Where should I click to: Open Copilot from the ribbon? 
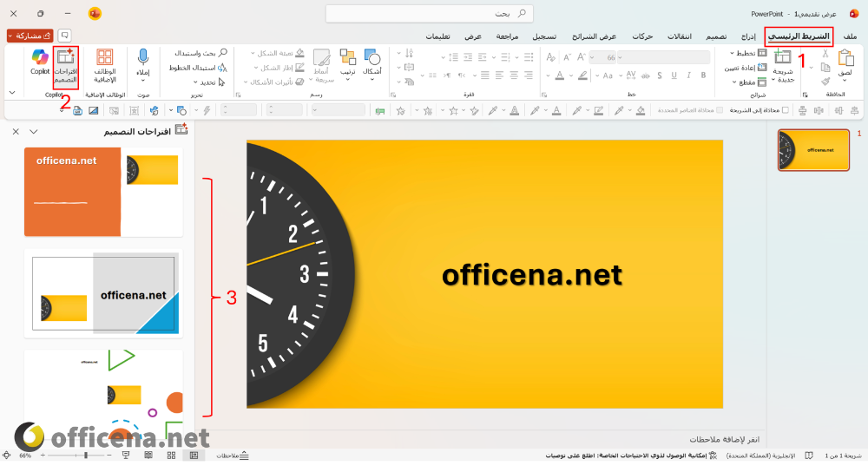40,62
